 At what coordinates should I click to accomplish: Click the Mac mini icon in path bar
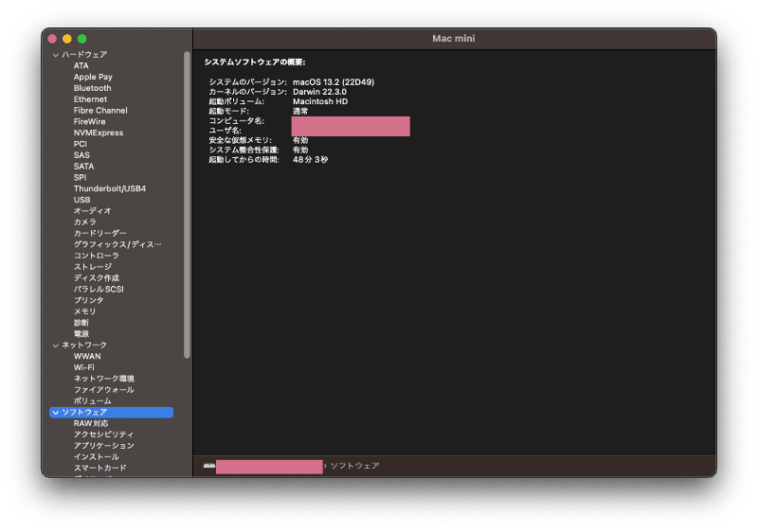(209, 466)
